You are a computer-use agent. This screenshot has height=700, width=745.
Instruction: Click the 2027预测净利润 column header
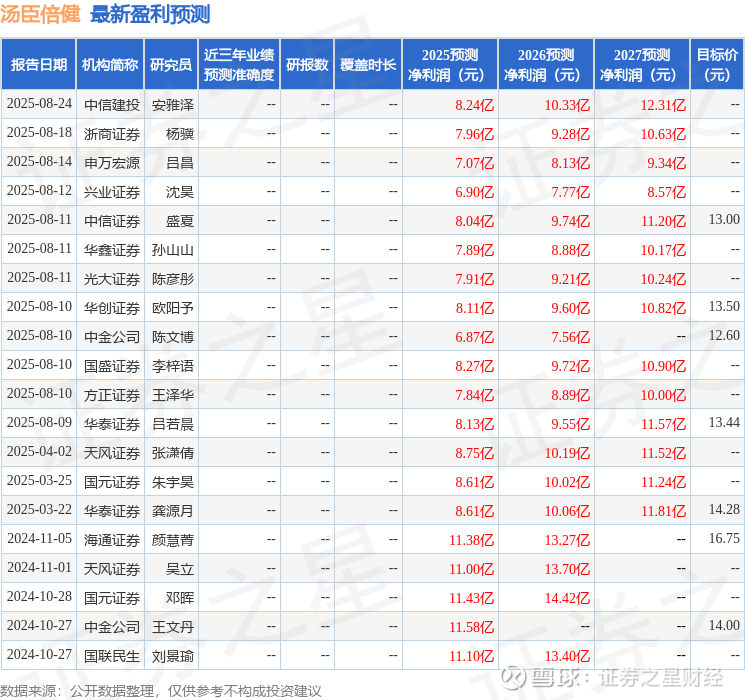pyautogui.click(x=642, y=65)
